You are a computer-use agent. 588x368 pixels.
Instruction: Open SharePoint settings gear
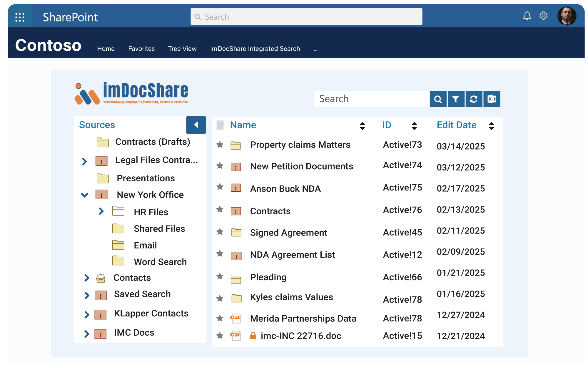pos(543,16)
